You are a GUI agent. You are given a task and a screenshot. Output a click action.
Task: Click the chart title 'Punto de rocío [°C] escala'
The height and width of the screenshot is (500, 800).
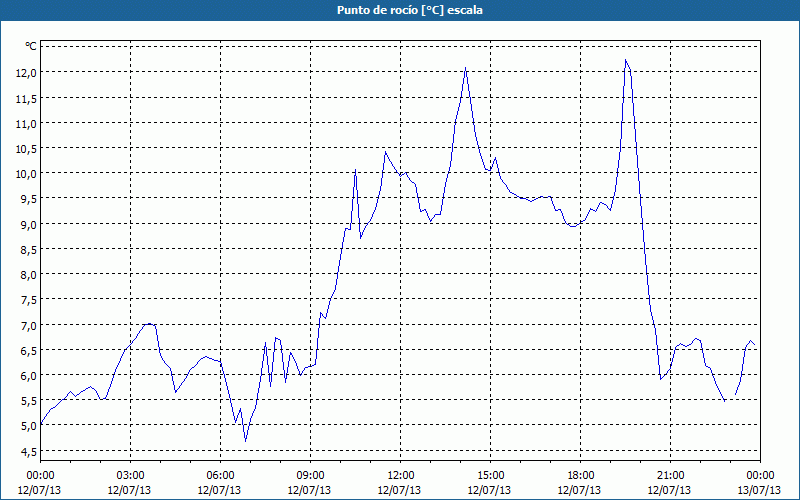click(410, 10)
